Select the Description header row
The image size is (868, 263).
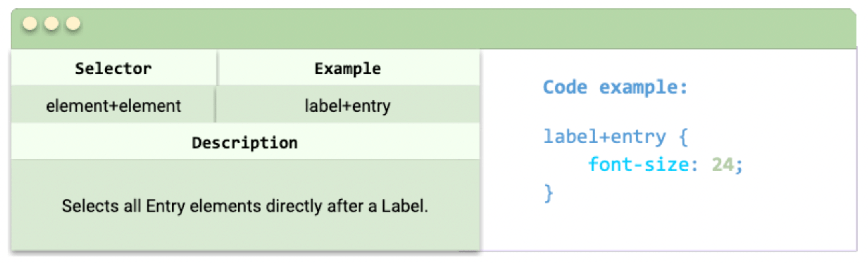click(245, 142)
